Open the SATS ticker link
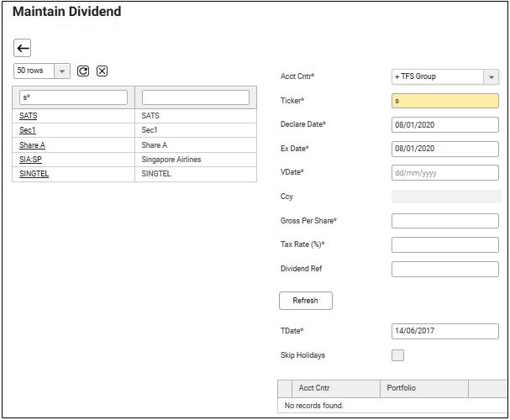The width and height of the screenshot is (510, 420). pyautogui.click(x=28, y=116)
